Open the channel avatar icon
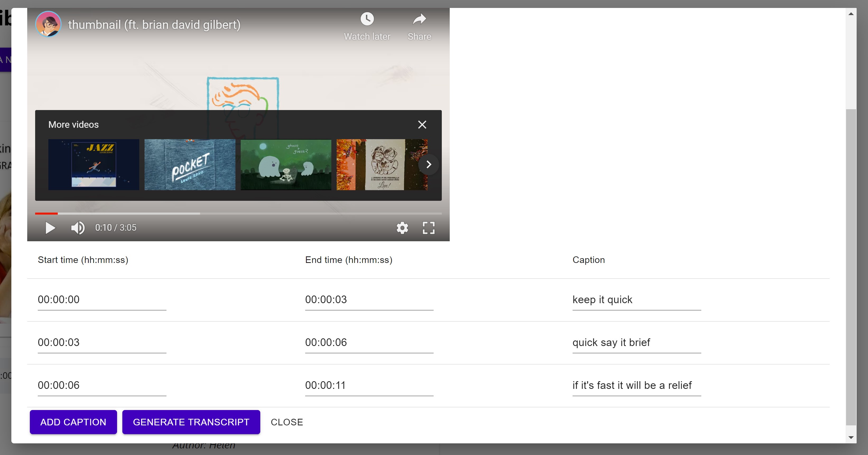This screenshot has width=868, height=455. point(48,24)
